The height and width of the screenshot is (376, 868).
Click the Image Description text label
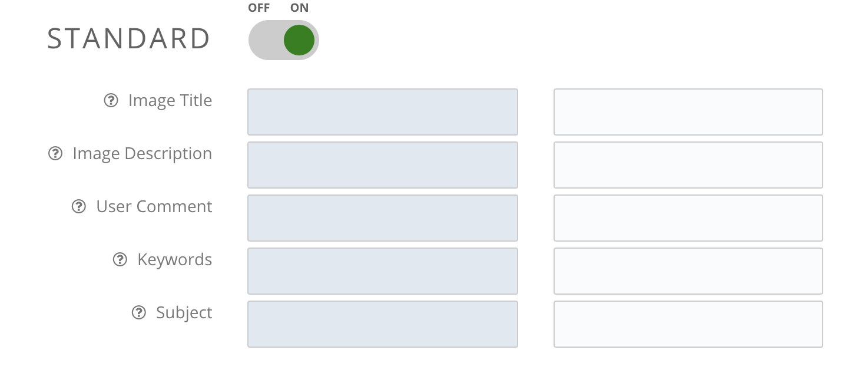143,154
